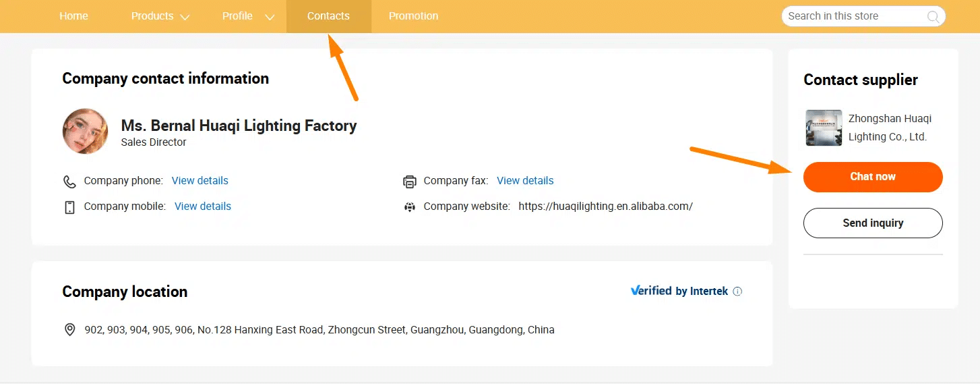Click the company website globe icon
Viewport: 980px width, 384px height.
tap(409, 207)
